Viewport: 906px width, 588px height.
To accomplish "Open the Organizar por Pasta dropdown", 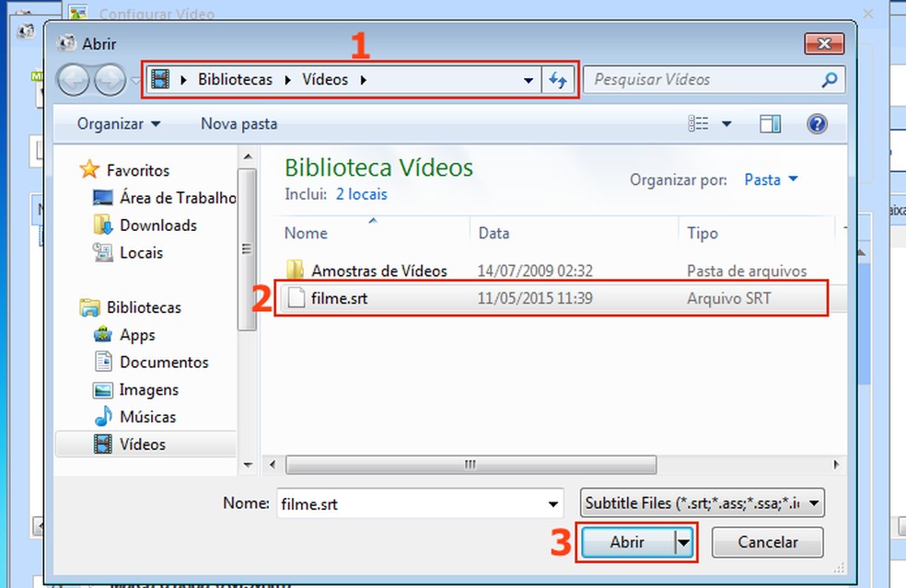I will pyautogui.click(x=771, y=179).
